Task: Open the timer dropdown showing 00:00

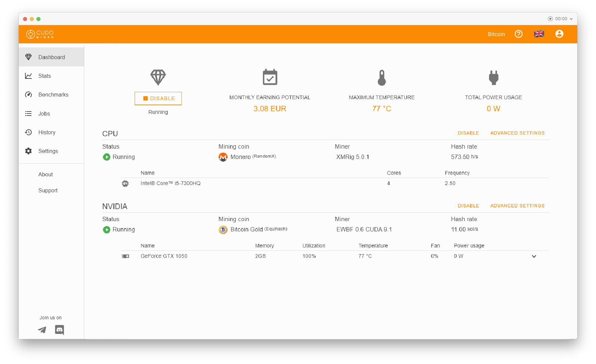Action: pos(560,19)
